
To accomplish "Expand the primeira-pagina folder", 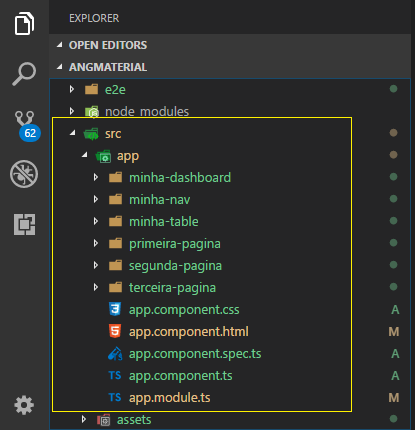I will tap(96, 243).
